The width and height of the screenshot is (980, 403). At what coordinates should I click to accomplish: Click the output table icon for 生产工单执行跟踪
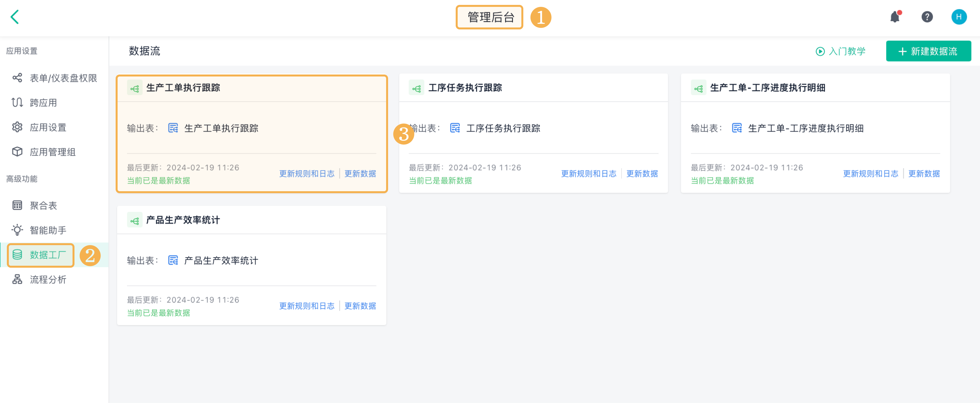point(173,128)
